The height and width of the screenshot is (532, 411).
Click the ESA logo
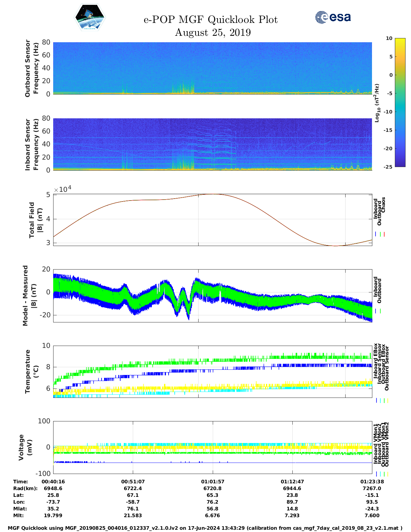(x=333, y=17)
